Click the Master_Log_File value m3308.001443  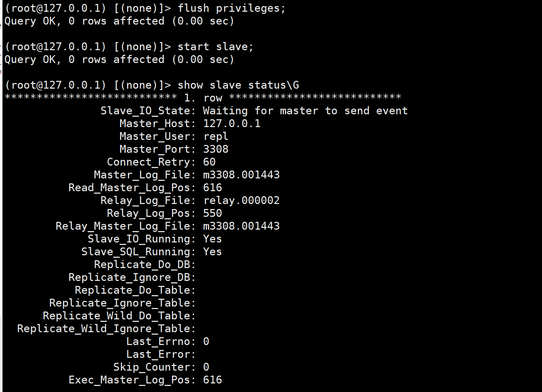click(241, 175)
